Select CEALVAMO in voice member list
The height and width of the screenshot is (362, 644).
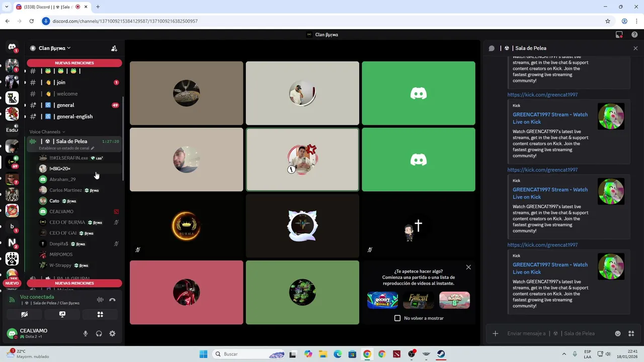[x=61, y=212]
